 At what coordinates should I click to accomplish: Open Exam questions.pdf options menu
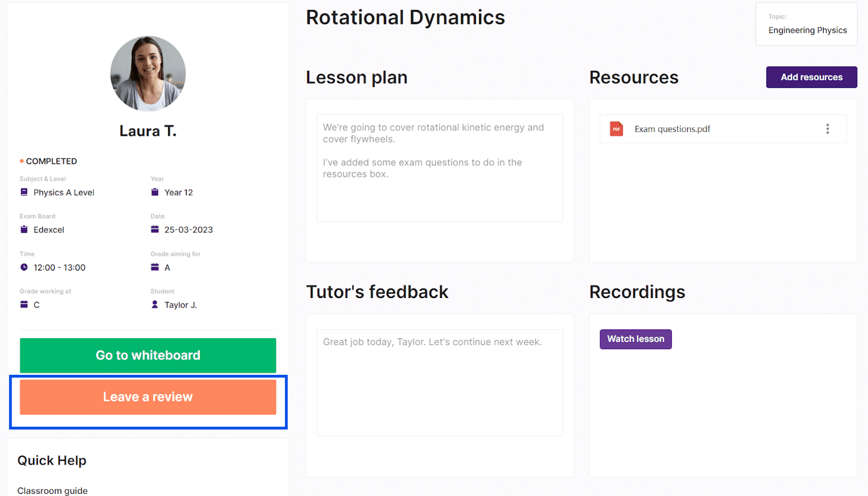coord(827,129)
